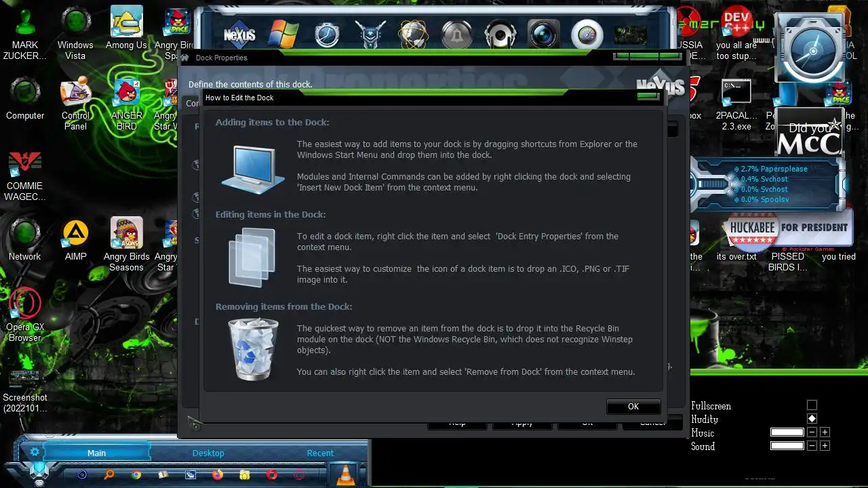Image resolution: width=868 pixels, height=488 pixels.
Task: Click the window-switcher icon in bottom dock
Action: coord(191,475)
